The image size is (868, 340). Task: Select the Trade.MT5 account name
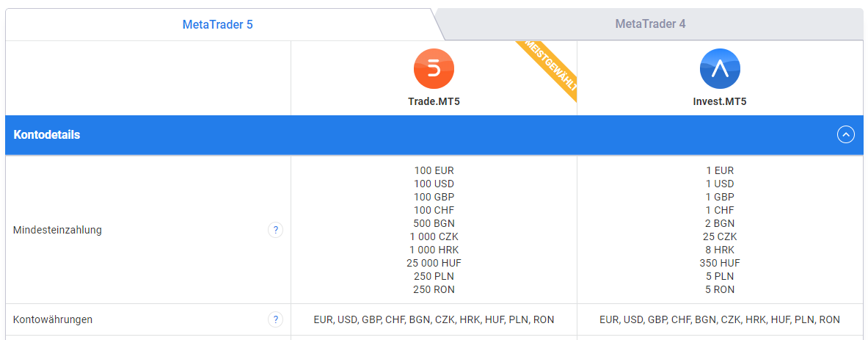(434, 102)
